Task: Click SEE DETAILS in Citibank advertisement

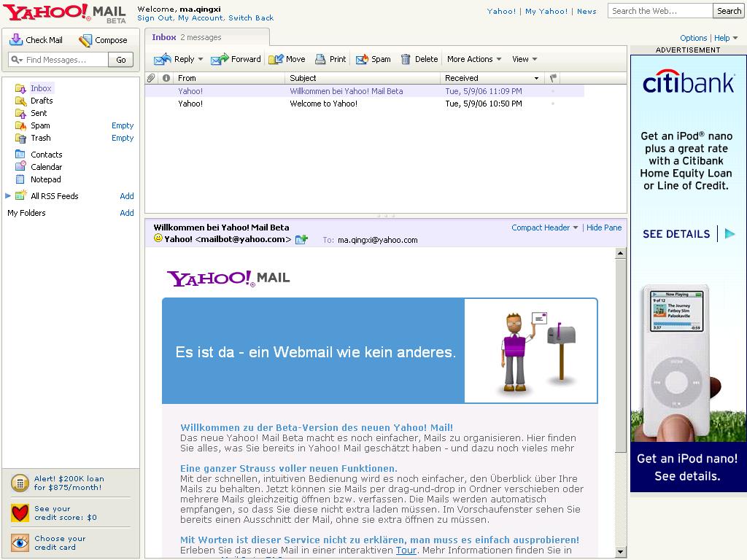Action: [676, 234]
